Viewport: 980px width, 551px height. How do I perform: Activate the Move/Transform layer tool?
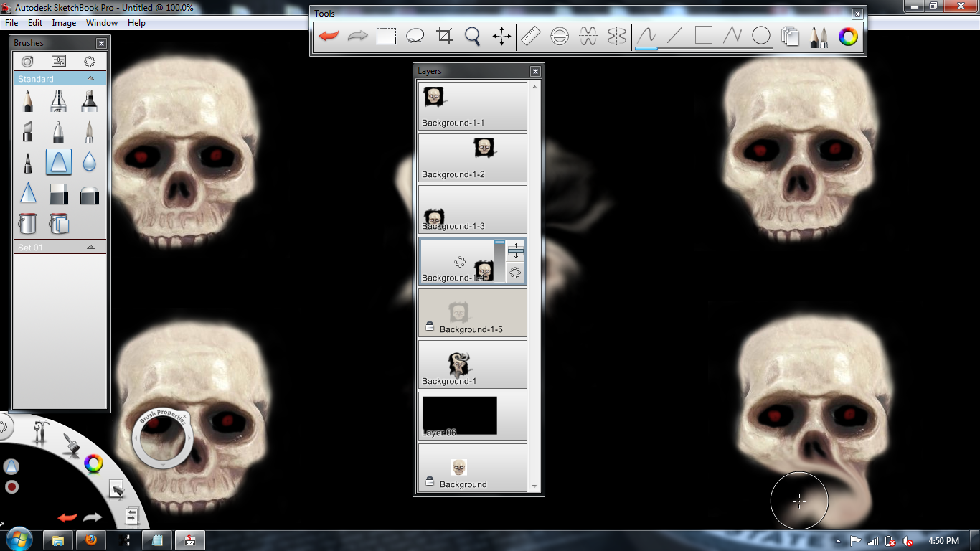pyautogui.click(x=501, y=36)
